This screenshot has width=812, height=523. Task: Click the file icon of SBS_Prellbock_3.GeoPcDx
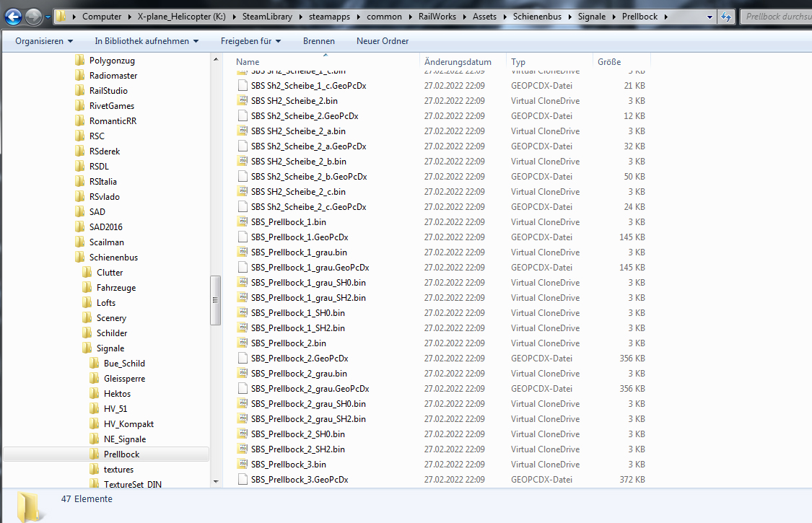[243, 480]
